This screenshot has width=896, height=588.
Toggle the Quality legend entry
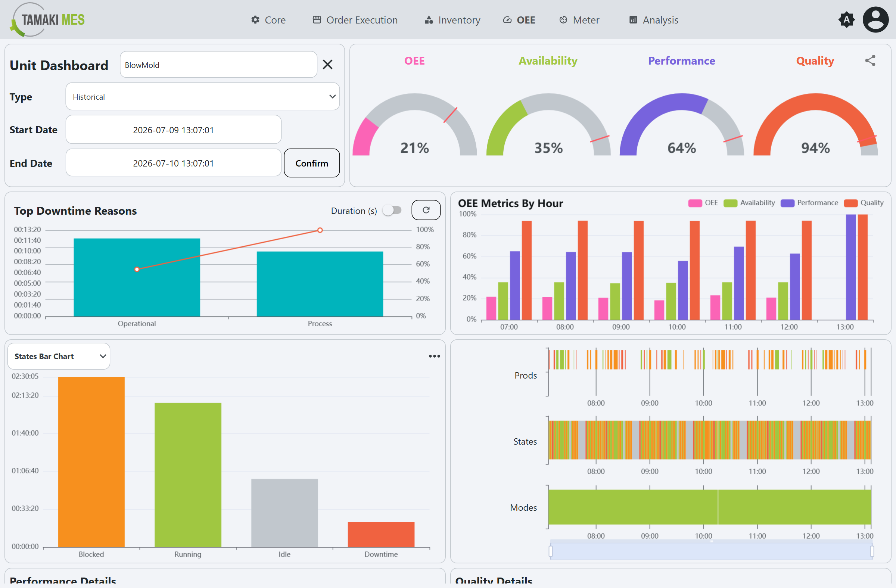864,203
